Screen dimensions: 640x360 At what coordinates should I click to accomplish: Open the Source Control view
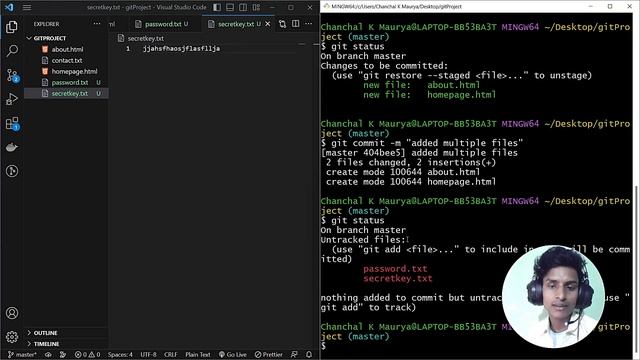click(12, 75)
